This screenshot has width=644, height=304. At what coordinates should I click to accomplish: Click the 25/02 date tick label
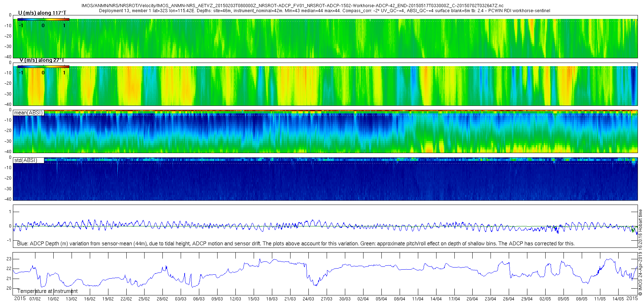(144, 299)
